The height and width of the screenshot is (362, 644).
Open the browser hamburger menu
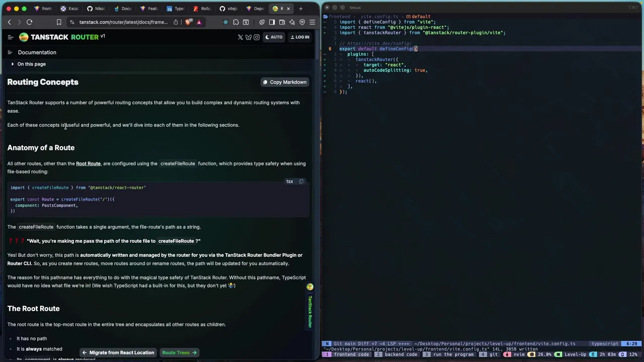click(312, 22)
